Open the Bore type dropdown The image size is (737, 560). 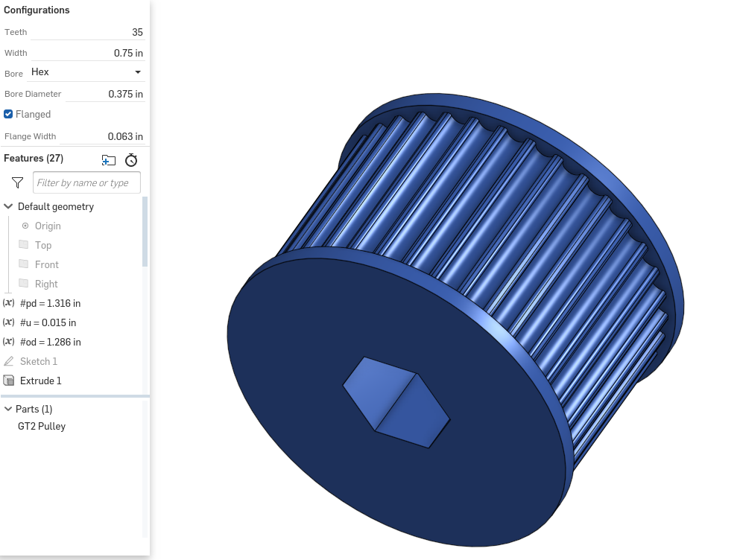coord(85,71)
